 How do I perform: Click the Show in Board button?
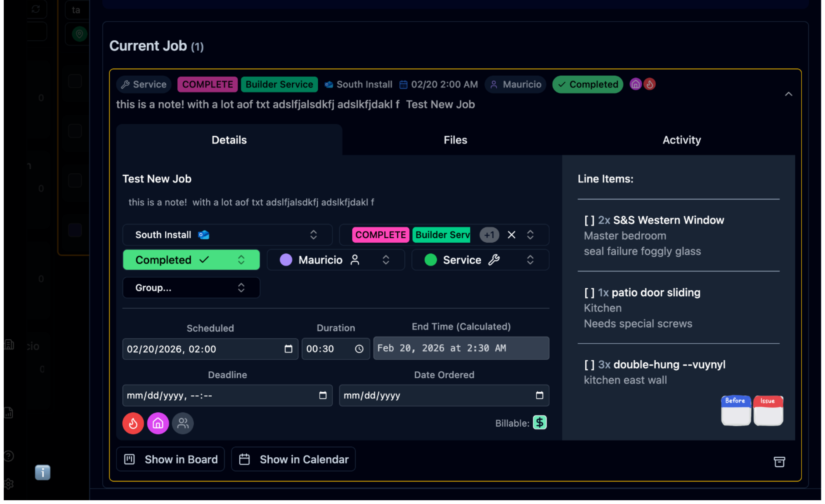pyautogui.click(x=170, y=459)
